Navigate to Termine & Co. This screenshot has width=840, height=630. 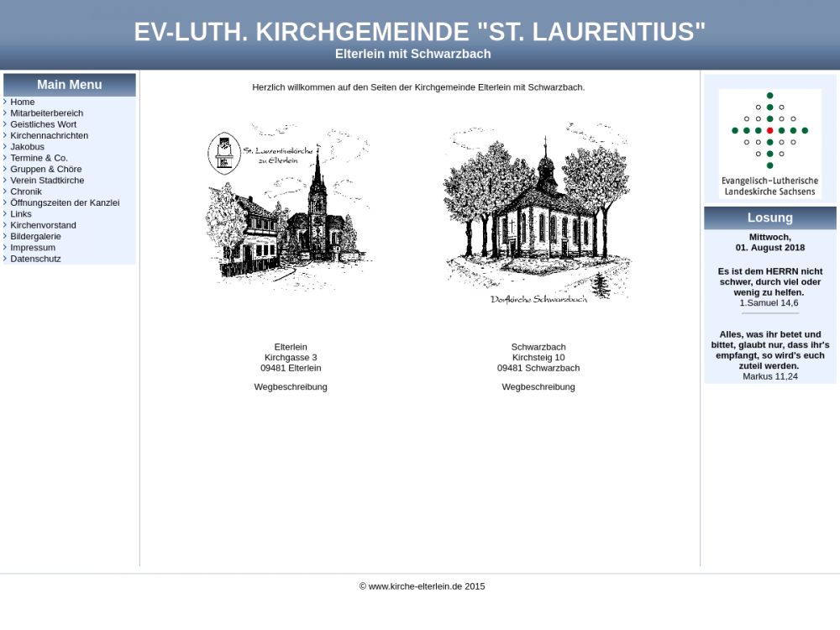point(39,158)
